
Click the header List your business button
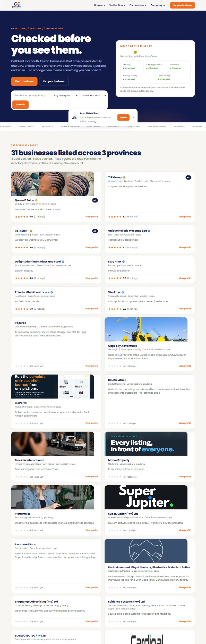[182, 5]
